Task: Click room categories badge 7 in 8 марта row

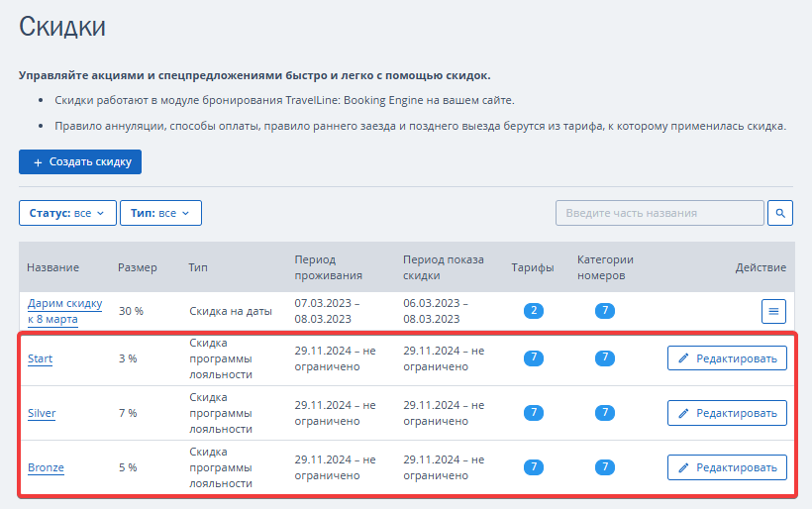Action: point(605,311)
